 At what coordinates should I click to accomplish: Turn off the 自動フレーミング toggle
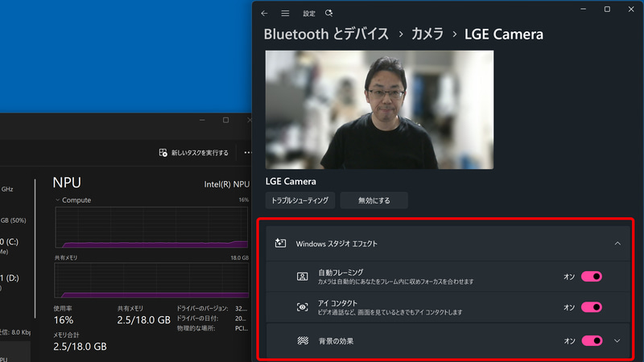pos(592,276)
